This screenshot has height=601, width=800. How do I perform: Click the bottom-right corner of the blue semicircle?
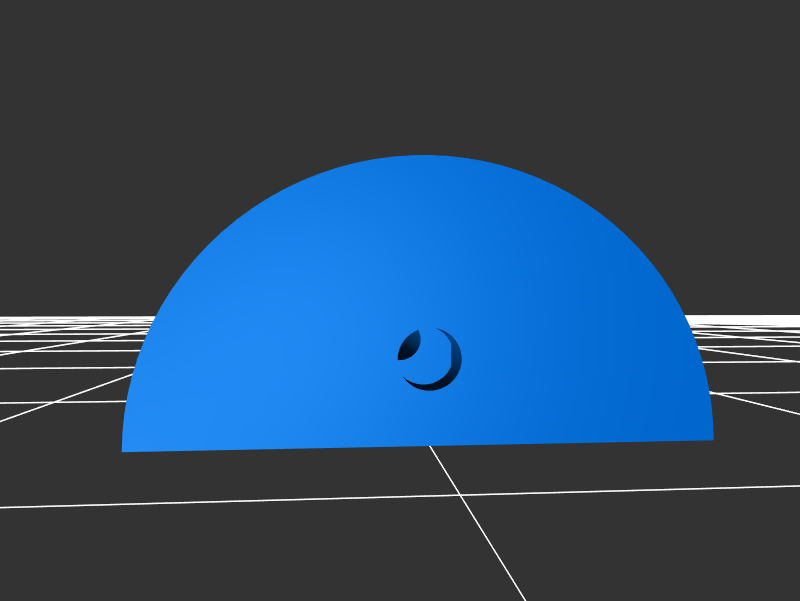(x=711, y=438)
